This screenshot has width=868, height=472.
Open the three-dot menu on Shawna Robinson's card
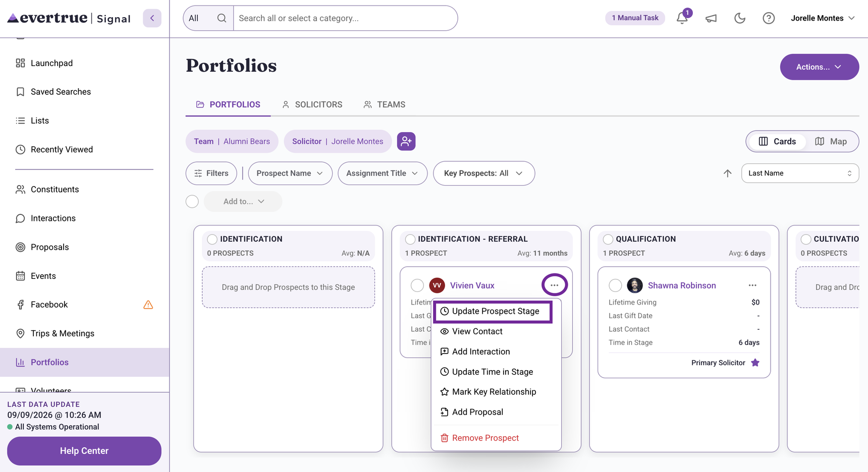pos(752,285)
